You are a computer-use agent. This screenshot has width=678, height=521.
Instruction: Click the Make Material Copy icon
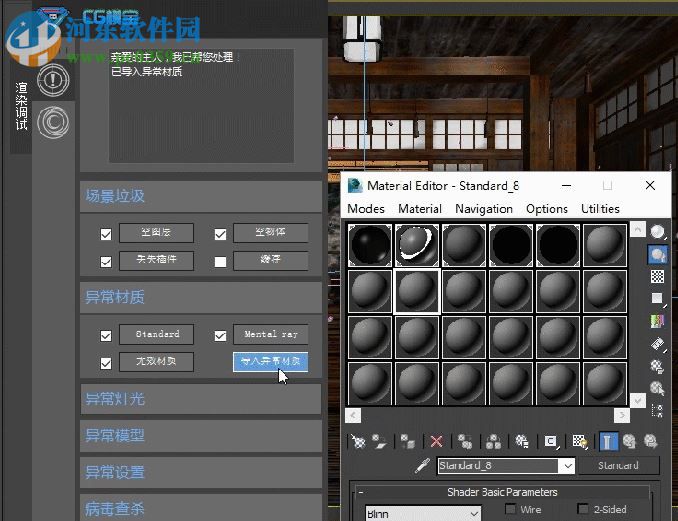pyautogui.click(x=465, y=441)
